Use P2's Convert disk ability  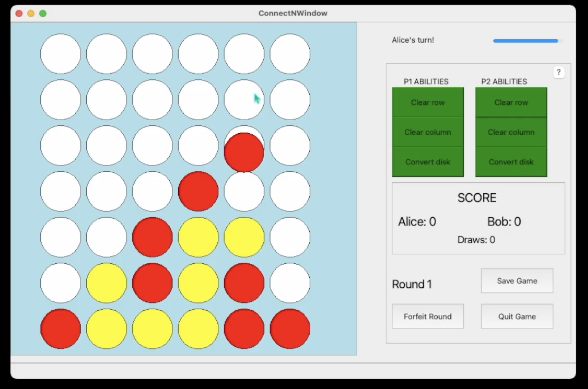point(511,162)
